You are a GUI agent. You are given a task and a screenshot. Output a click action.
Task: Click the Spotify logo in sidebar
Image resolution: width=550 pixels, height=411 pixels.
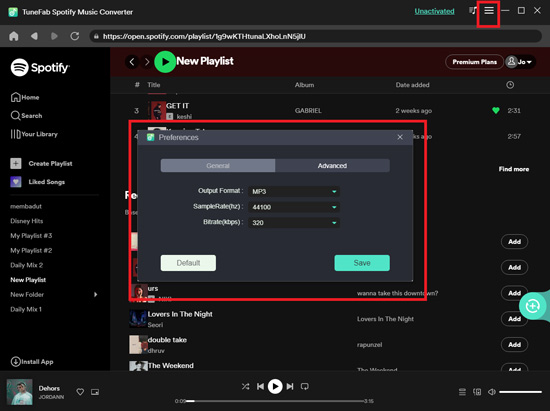coord(40,67)
